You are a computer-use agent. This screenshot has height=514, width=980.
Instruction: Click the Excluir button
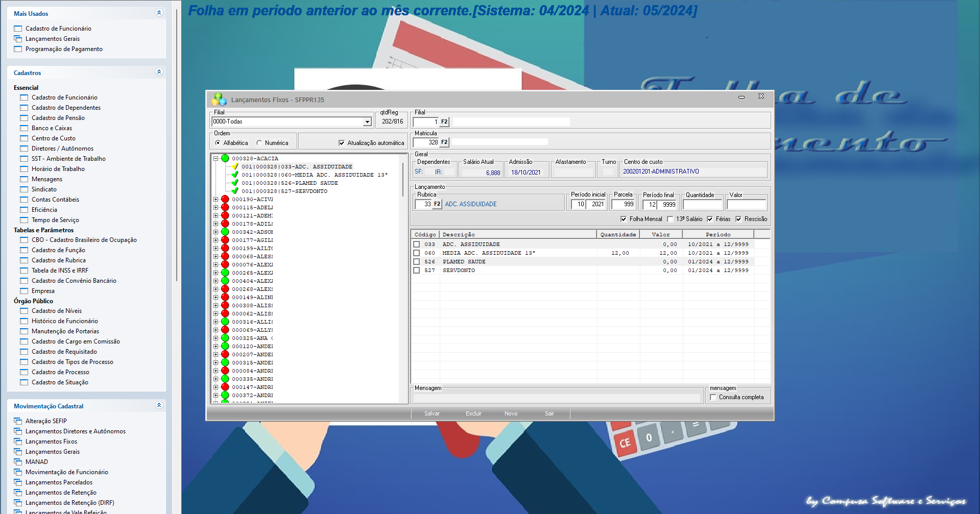pos(473,413)
